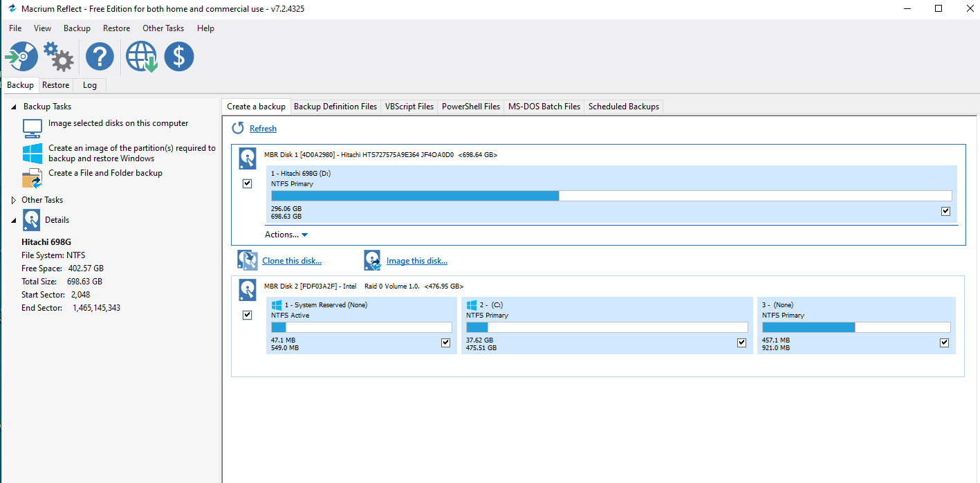Click the Clone this disk link
The width and height of the screenshot is (980, 483).
pyautogui.click(x=292, y=261)
